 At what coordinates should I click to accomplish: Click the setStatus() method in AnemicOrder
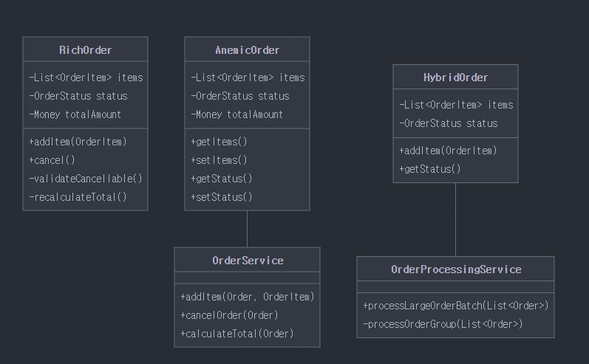[222, 197]
